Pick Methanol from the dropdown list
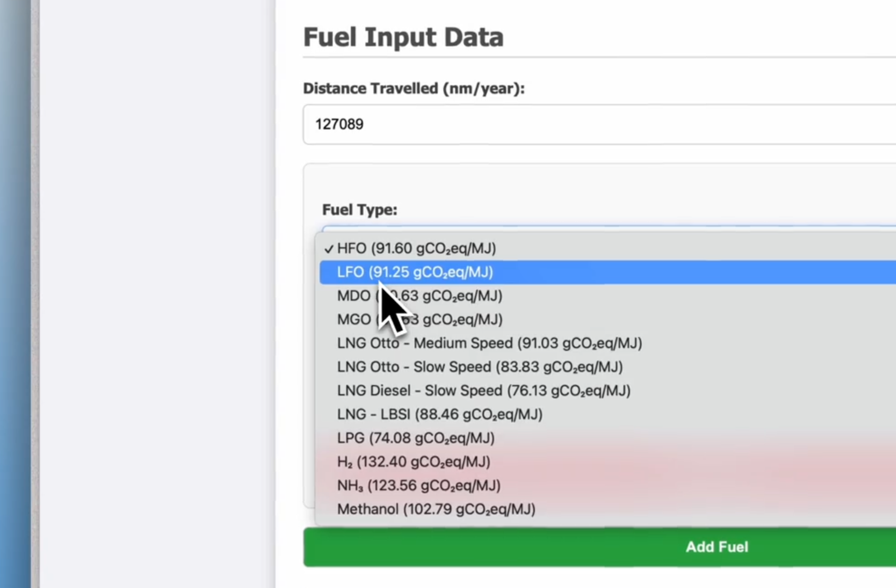Viewport: 896px width, 588px height. (436, 509)
